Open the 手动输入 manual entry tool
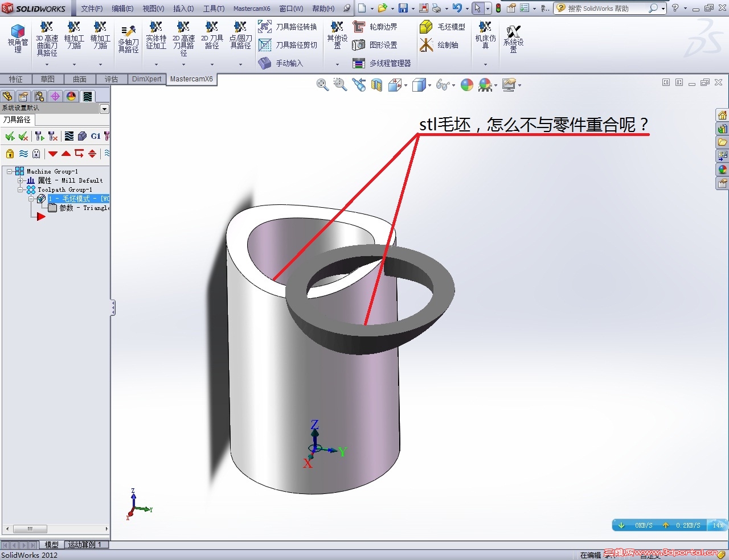The height and width of the screenshot is (560, 729). pos(281,63)
